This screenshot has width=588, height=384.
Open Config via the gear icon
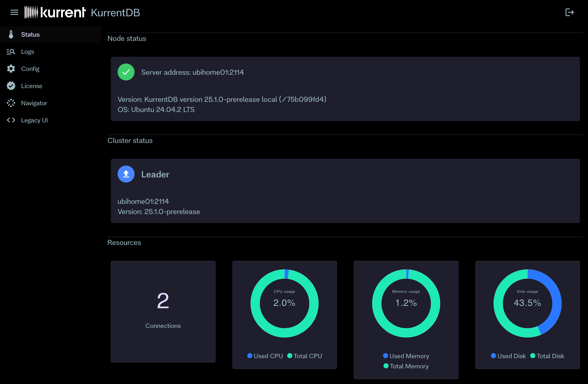(11, 69)
